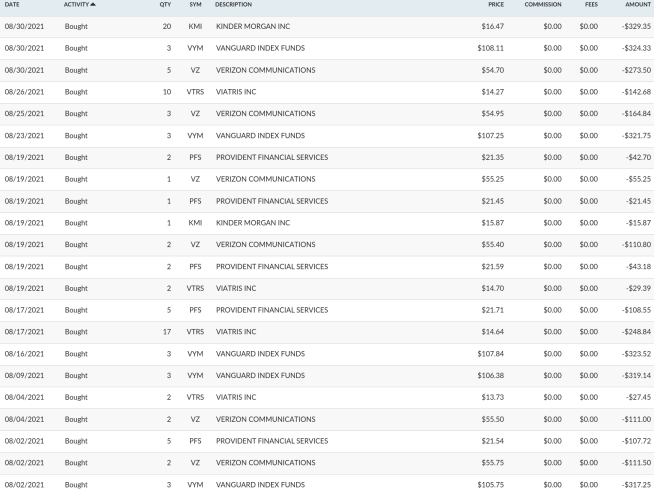
Task: Click price $21.45
Action: coord(493,201)
